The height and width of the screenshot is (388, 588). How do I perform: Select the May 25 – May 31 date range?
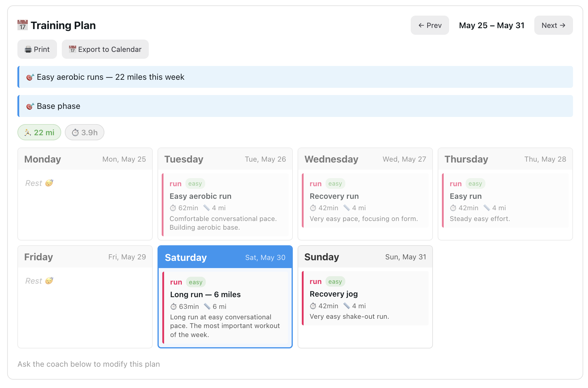pos(492,25)
